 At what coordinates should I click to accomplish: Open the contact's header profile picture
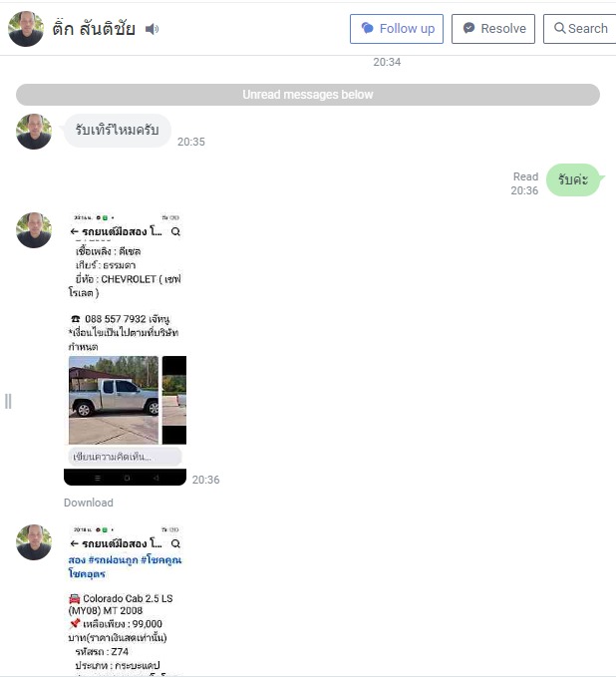click(x=26, y=29)
